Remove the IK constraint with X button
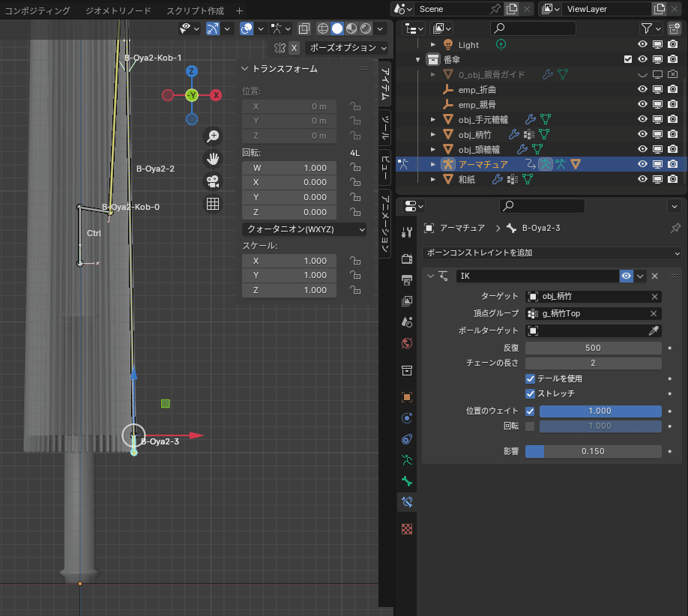 [654, 277]
